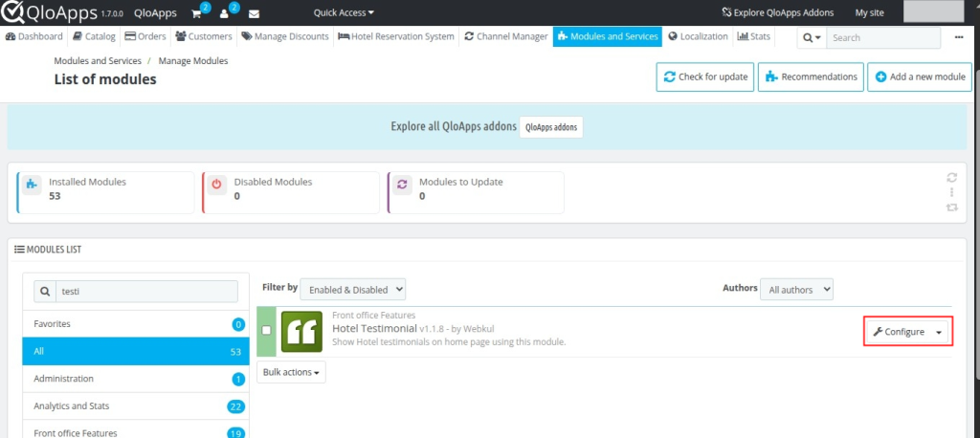Open the Manage Discounts menu
This screenshot has width=980, height=438.
pyautogui.click(x=285, y=36)
